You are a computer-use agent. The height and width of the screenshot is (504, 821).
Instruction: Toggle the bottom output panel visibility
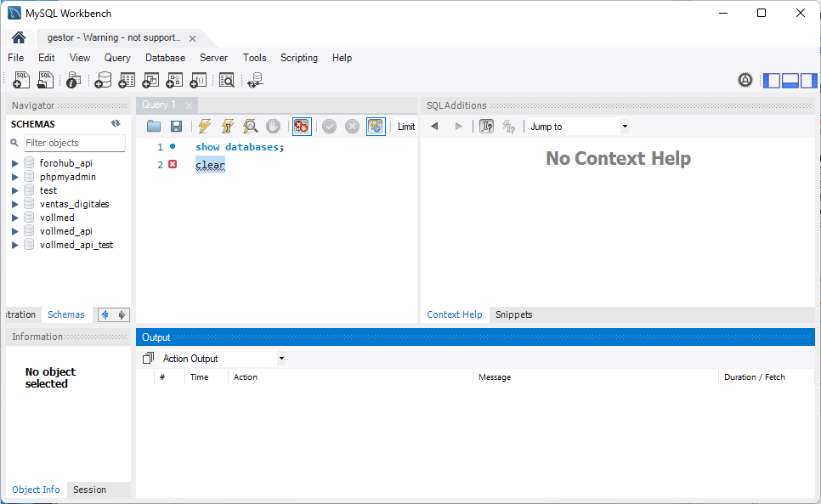click(x=790, y=80)
